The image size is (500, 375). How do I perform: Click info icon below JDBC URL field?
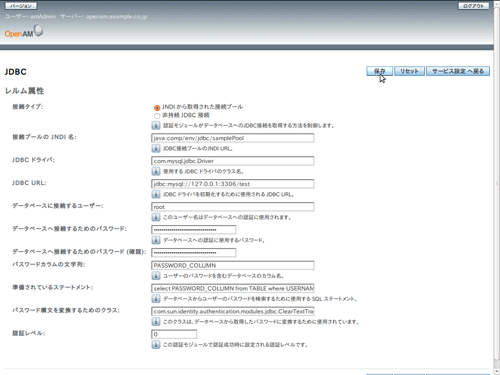click(156, 194)
